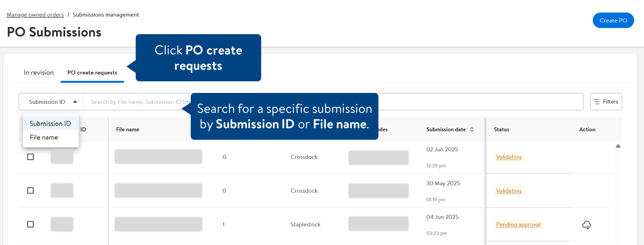
Task: Open the Pending approval status link
Action: point(518,224)
